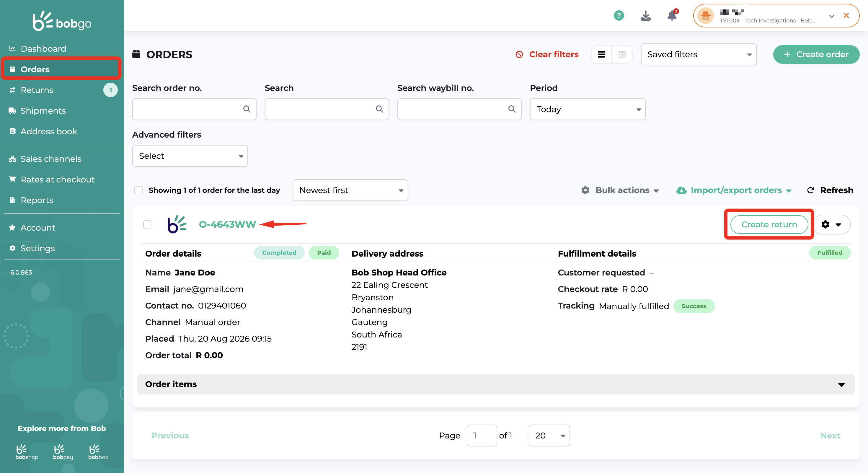
Task: Click the downloads tray icon
Action: [646, 15]
